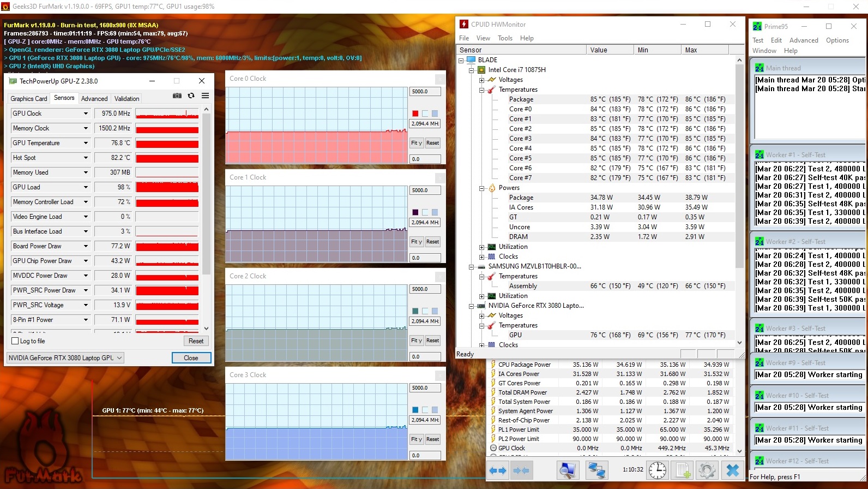The image size is (868, 489).
Task: Click the spreadsheet with plus log icon
Action: coord(682,470)
